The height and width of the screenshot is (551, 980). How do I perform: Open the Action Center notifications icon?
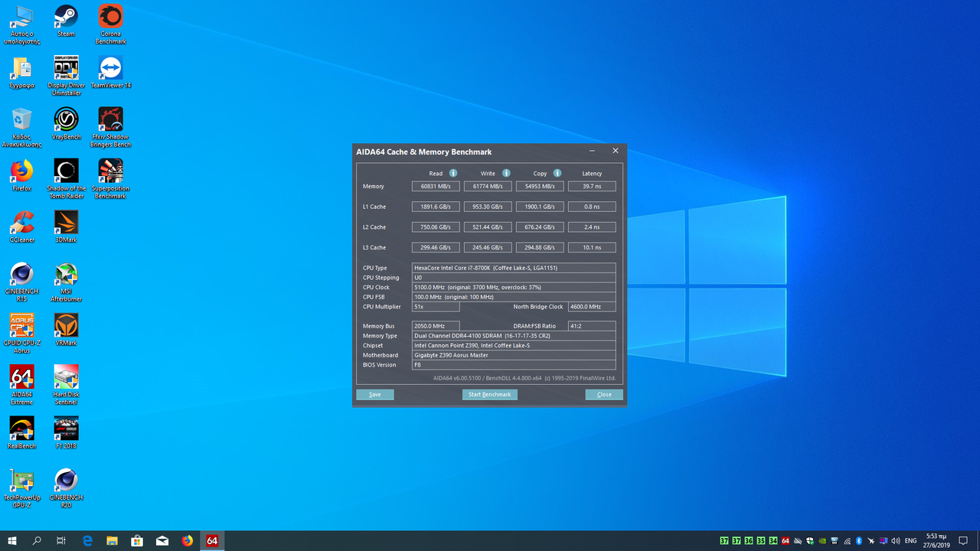point(963,540)
